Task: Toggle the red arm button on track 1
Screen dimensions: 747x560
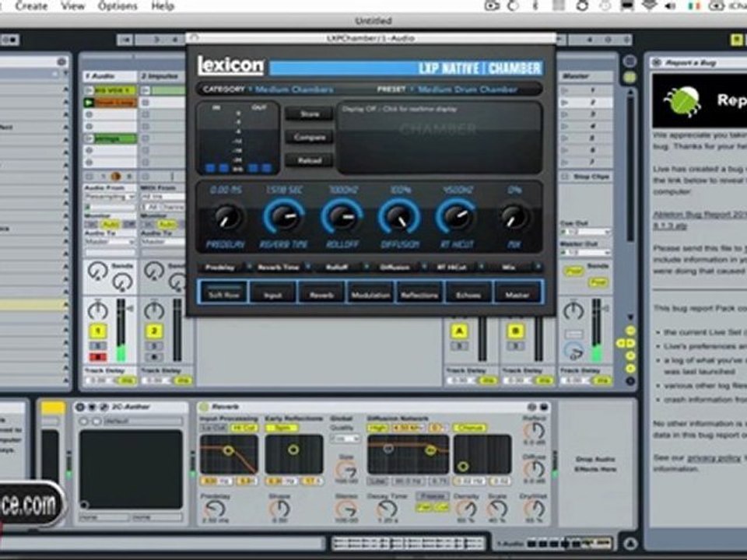Action: coord(98,357)
